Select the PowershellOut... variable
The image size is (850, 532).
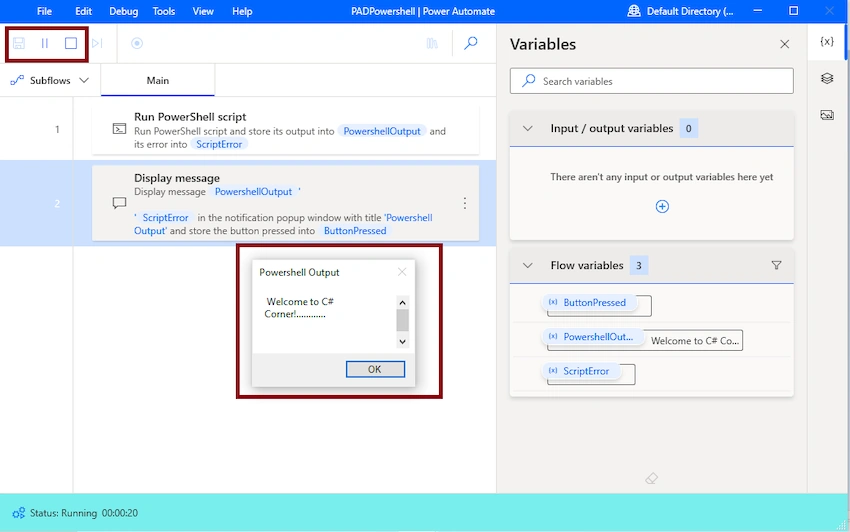(592, 337)
